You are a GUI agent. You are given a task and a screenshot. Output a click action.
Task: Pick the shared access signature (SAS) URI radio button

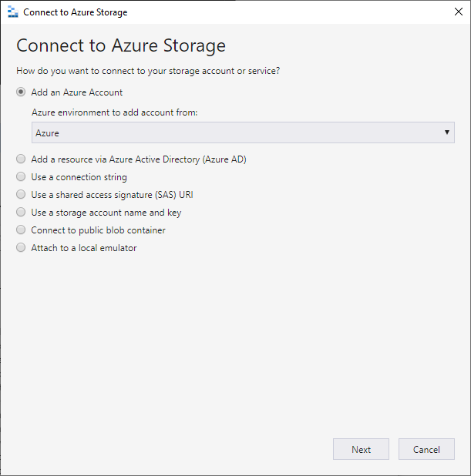21,195
